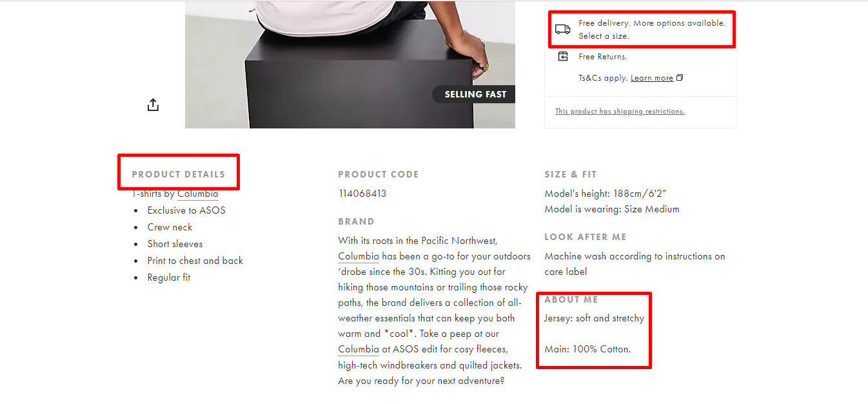The height and width of the screenshot is (404, 868).
Task: Click the free returns box icon
Action: tap(563, 57)
